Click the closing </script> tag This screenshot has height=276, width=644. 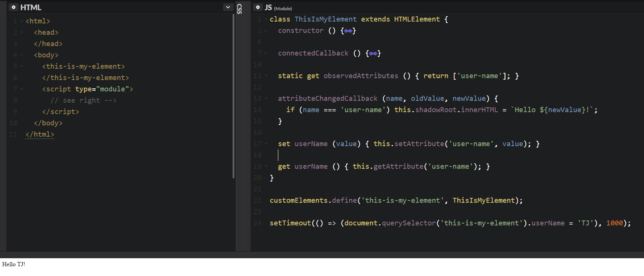(61, 112)
